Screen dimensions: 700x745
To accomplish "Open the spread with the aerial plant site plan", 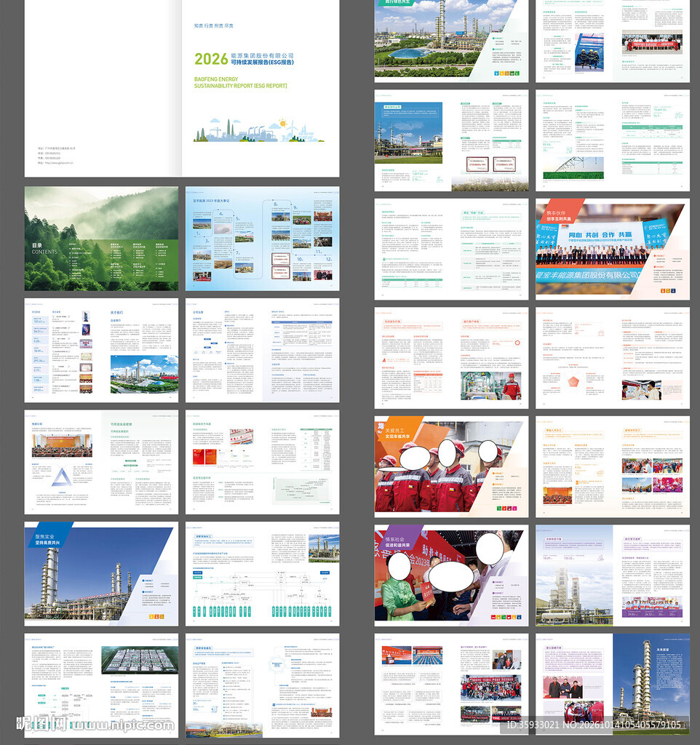I will [x=101, y=685].
